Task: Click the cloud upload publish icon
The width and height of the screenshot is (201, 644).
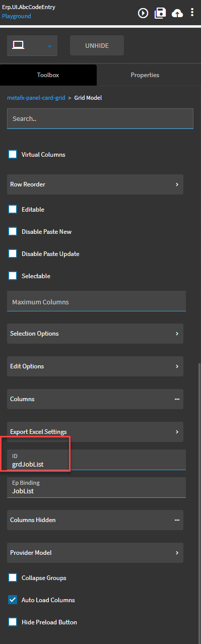Action: coord(177,13)
